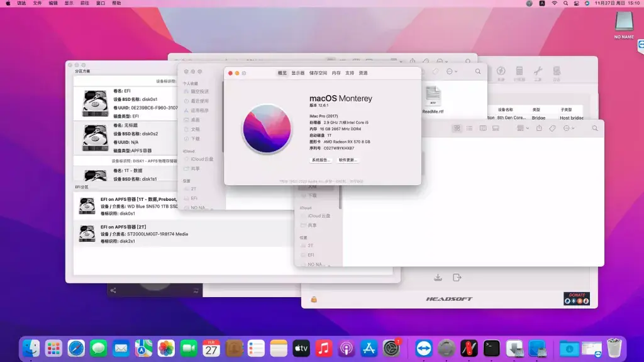Open the action dropdown above ReadMe.rtf
The image size is (644, 362).
pos(452,71)
